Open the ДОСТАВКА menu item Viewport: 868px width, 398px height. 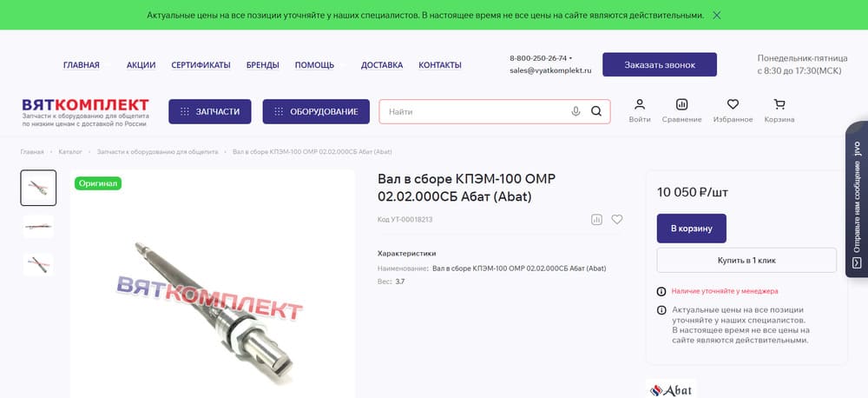[x=382, y=65]
